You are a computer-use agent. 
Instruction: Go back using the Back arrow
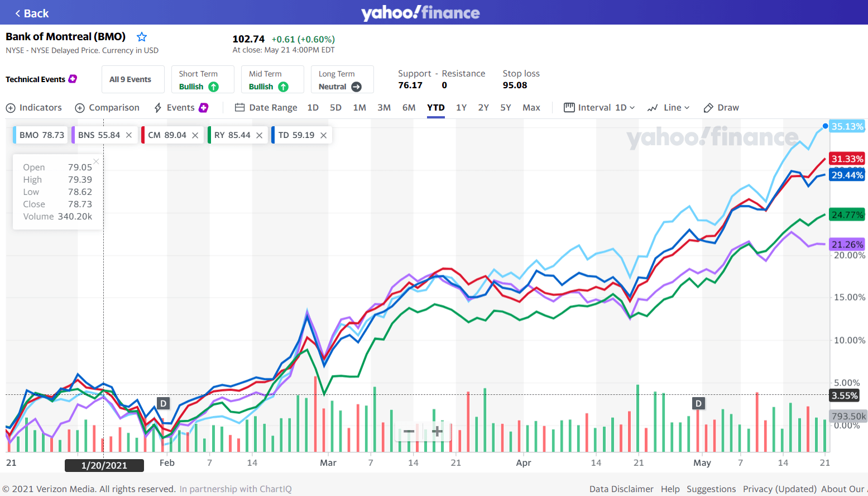coord(31,13)
